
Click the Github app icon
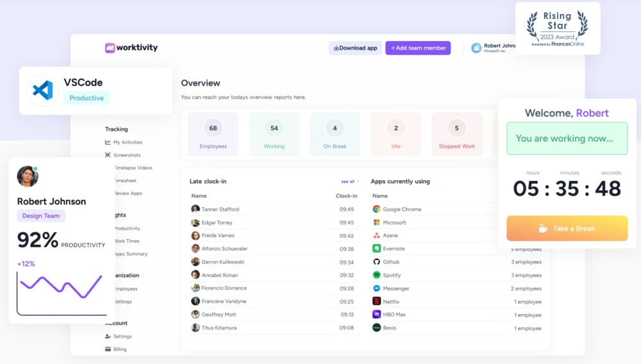[x=376, y=261]
